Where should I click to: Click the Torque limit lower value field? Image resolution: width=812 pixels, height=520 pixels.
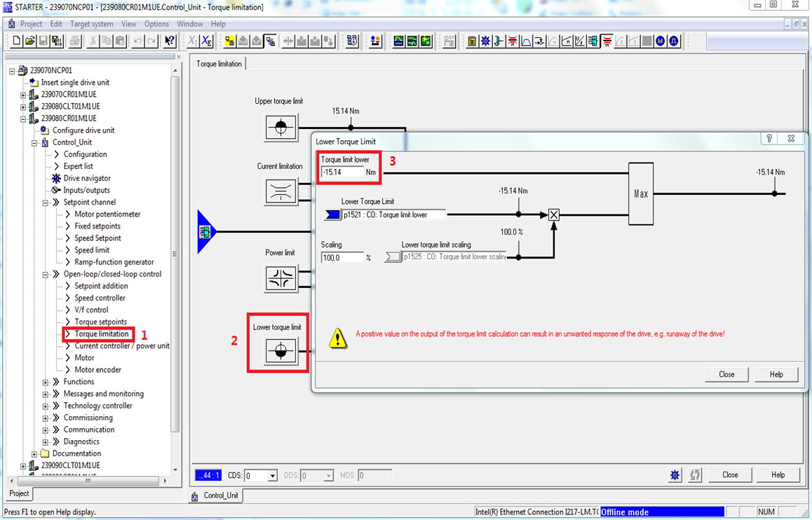pos(342,172)
